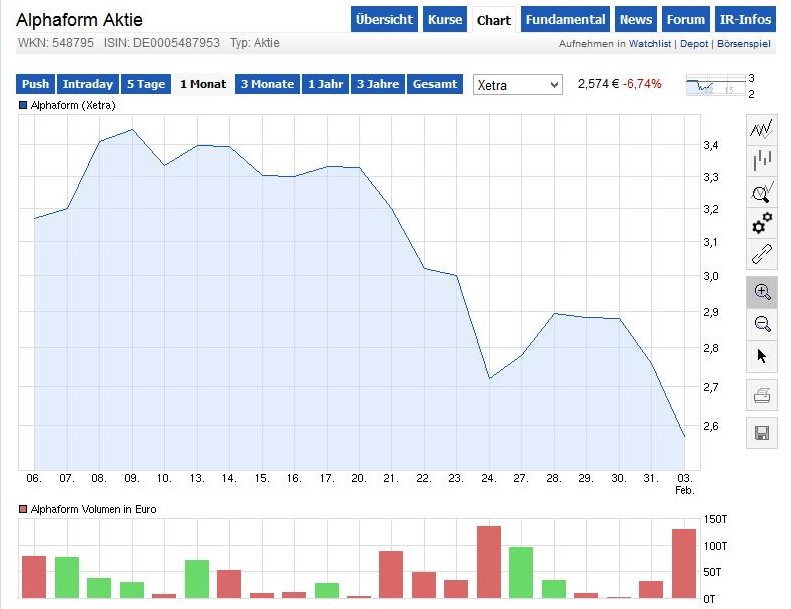This screenshot has width=791, height=609.
Task: Click the Watchlist link
Action: [x=650, y=44]
